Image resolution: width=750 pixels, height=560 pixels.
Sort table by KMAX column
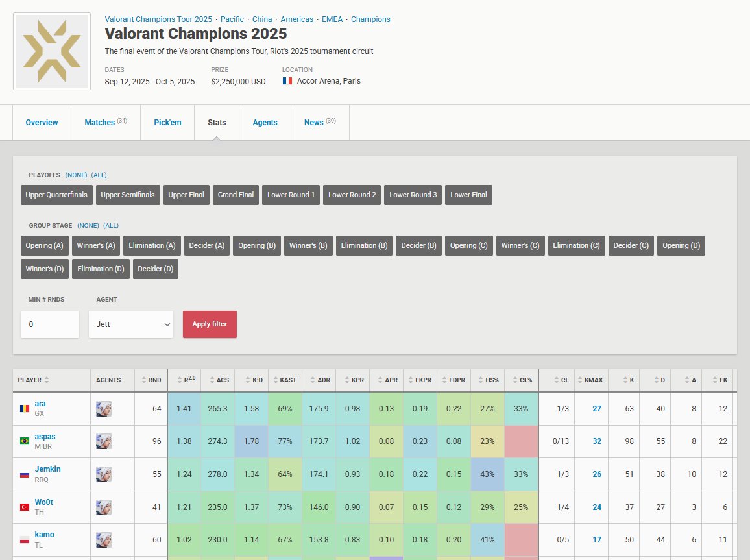point(590,380)
